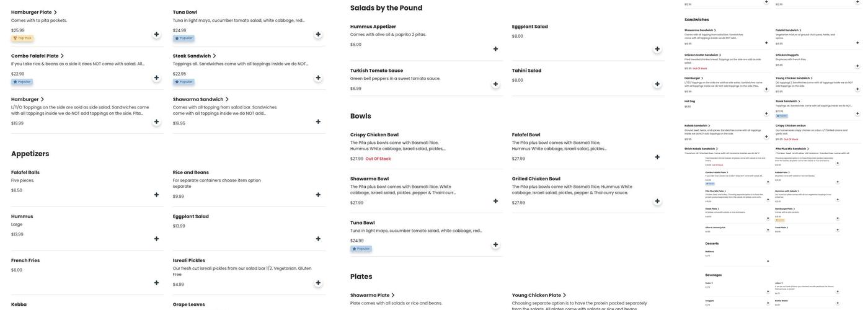868x310 pixels.
Task: Click the Top Pick badge under Hamburger Plate
Action: [22, 38]
